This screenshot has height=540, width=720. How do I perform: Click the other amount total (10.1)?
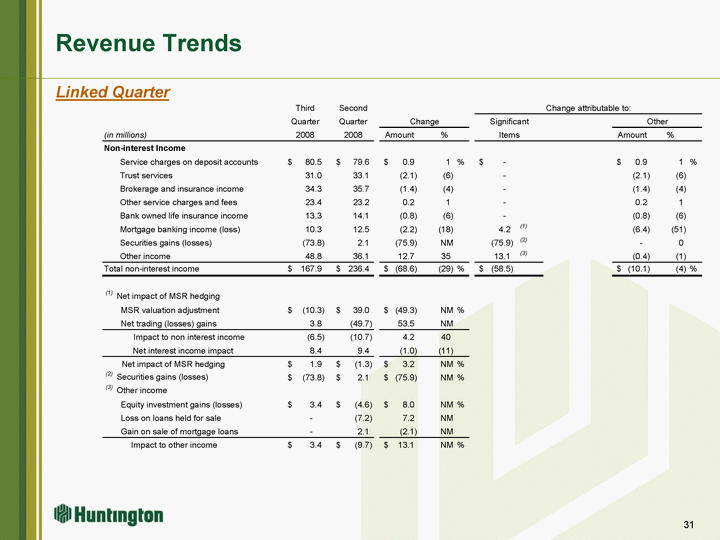[639, 269]
